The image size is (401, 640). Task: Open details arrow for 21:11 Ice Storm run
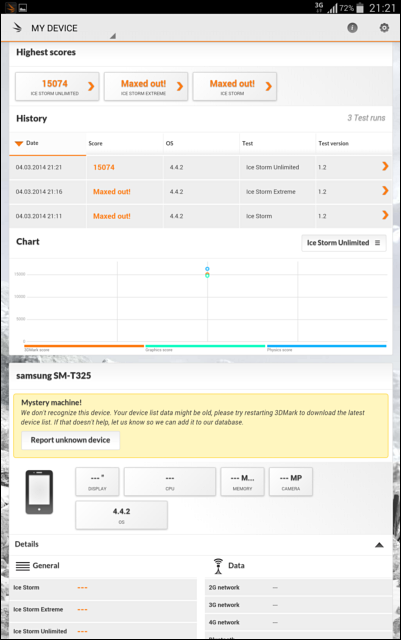tap(385, 215)
